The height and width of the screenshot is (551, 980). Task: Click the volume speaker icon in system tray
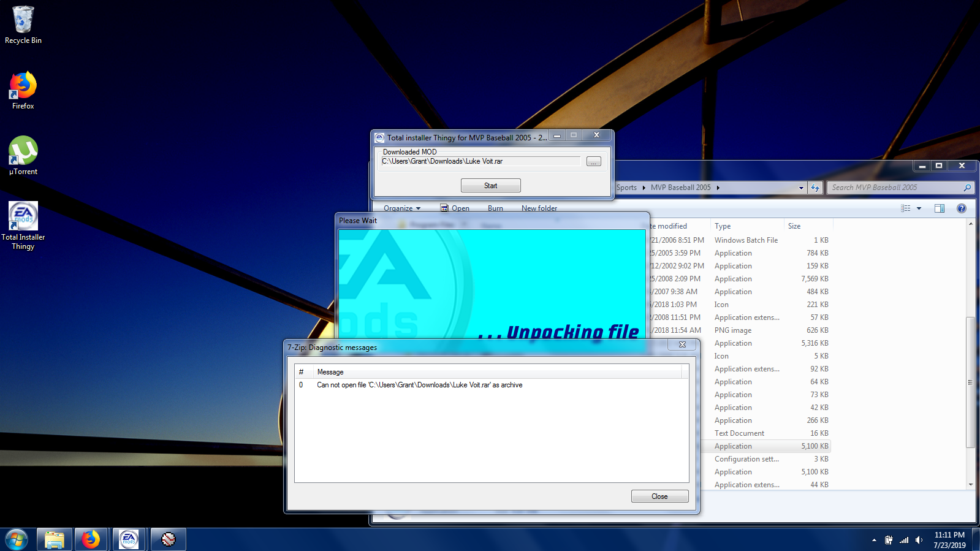919,540
